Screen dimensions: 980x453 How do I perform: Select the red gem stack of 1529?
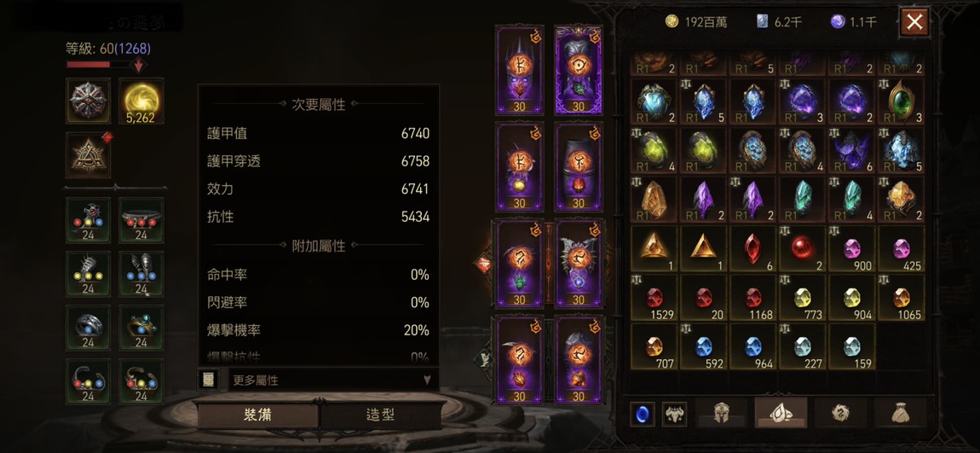(x=654, y=297)
